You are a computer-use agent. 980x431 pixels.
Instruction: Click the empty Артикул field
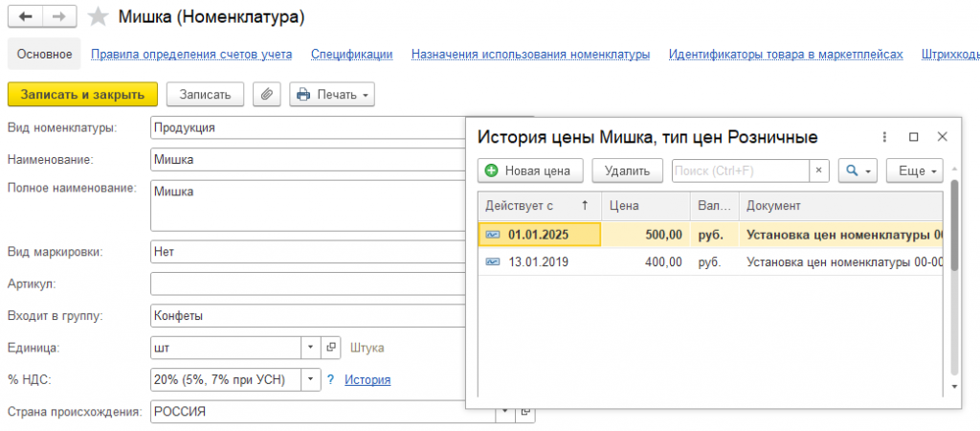tap(308, 284)
